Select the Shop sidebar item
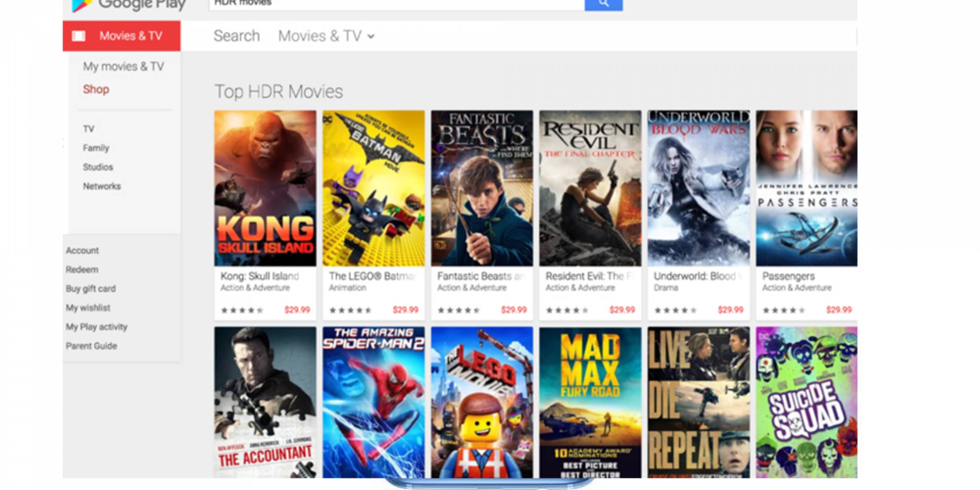 tap(96, 89)
